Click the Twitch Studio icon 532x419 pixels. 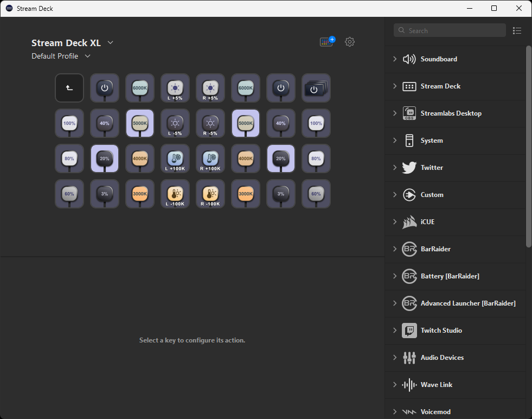point(409,331)
